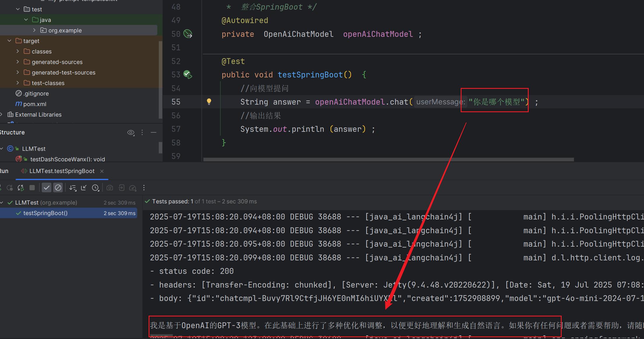Open the .gitignore file
Viewport: 644px width, 339px height.
36,94
